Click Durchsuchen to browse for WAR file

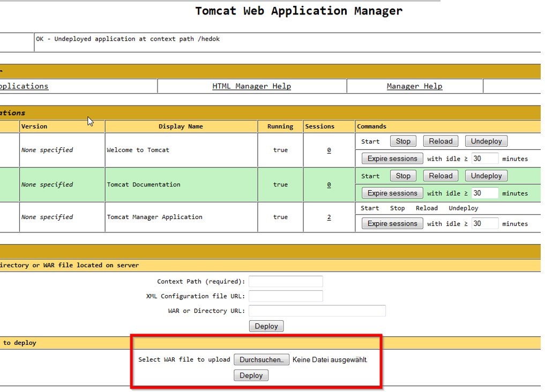coord(262,359)
